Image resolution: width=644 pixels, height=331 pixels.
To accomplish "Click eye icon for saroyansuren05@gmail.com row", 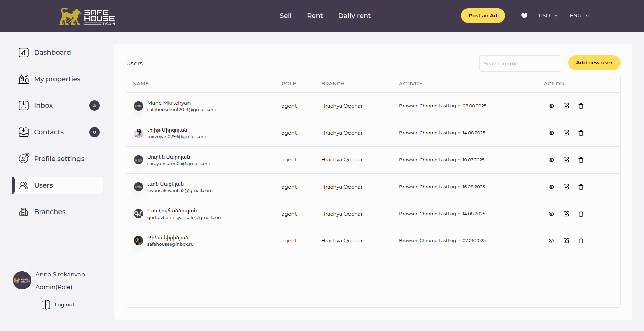I will 551,160.
